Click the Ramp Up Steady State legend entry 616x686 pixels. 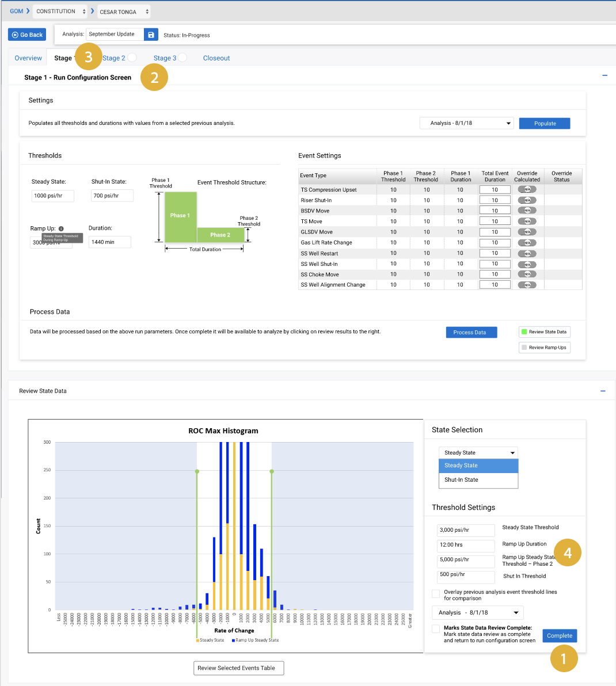(x=256, y=640)
